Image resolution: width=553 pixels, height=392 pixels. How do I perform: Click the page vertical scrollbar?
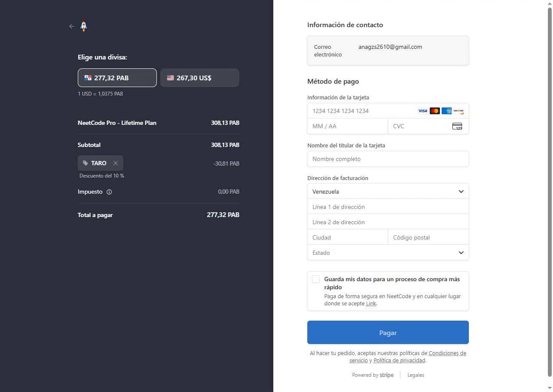click(x=550, y=191)
